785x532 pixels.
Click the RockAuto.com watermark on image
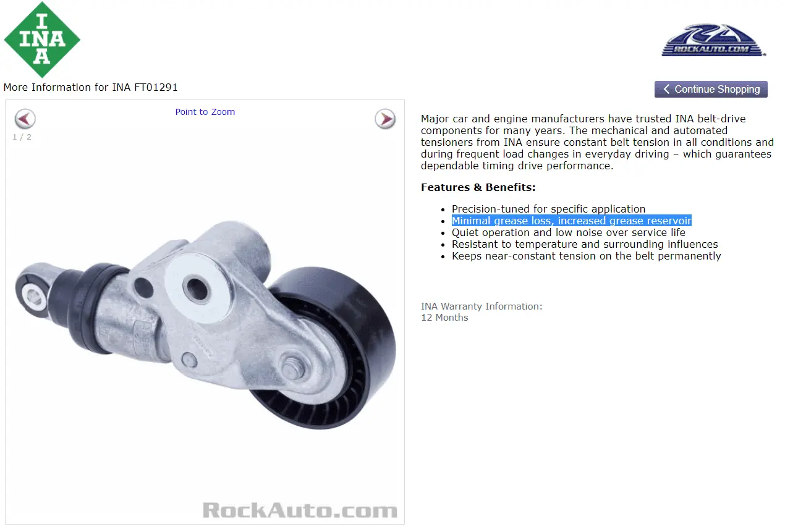point(300,510)
